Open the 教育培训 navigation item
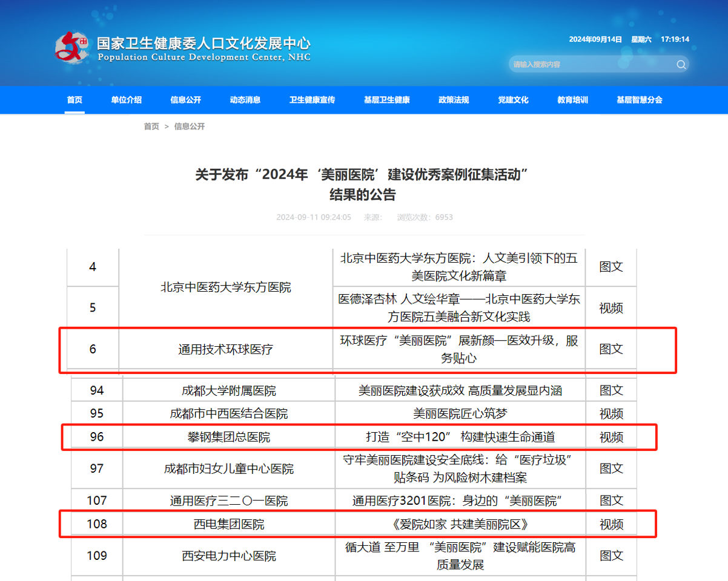The height and width of the screenshot is (581, 728). [572, 100]
